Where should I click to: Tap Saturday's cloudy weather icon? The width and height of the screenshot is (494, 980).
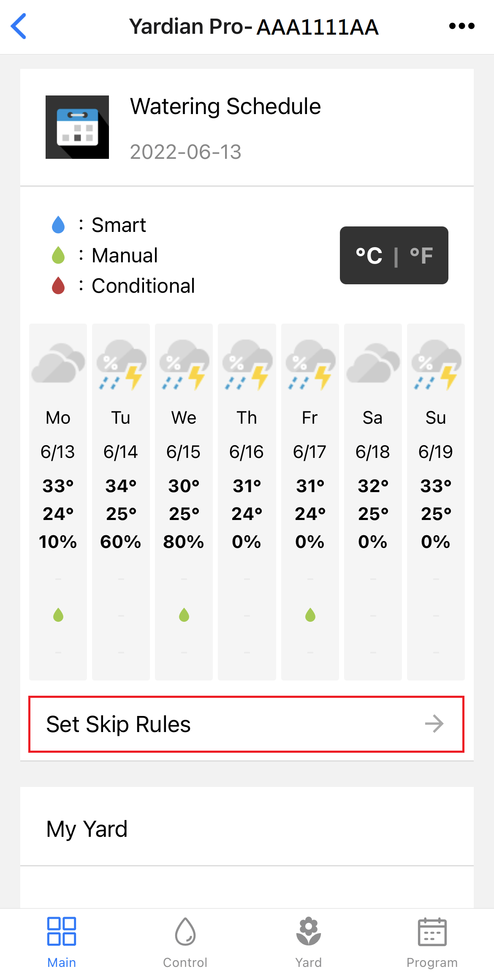(x=373, y=363)
